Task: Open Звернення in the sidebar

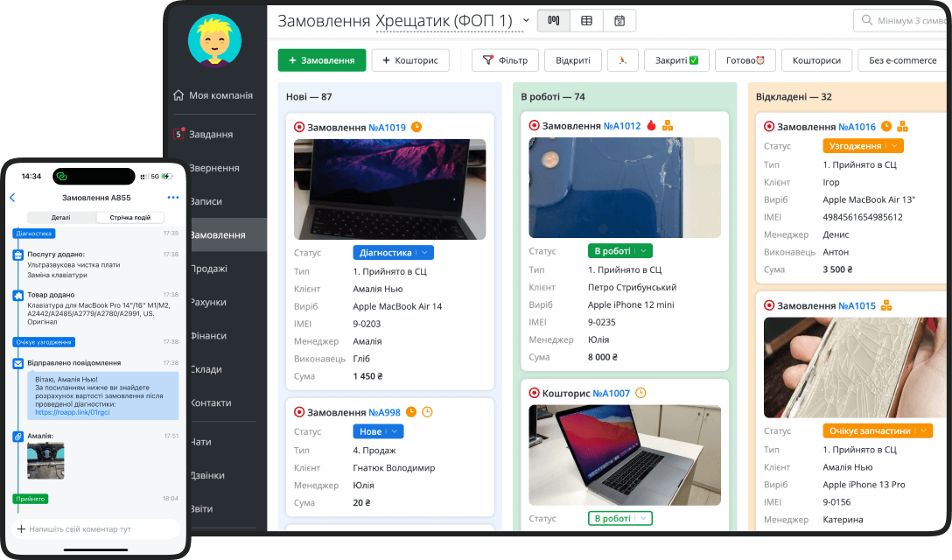Action: (214, 168)
